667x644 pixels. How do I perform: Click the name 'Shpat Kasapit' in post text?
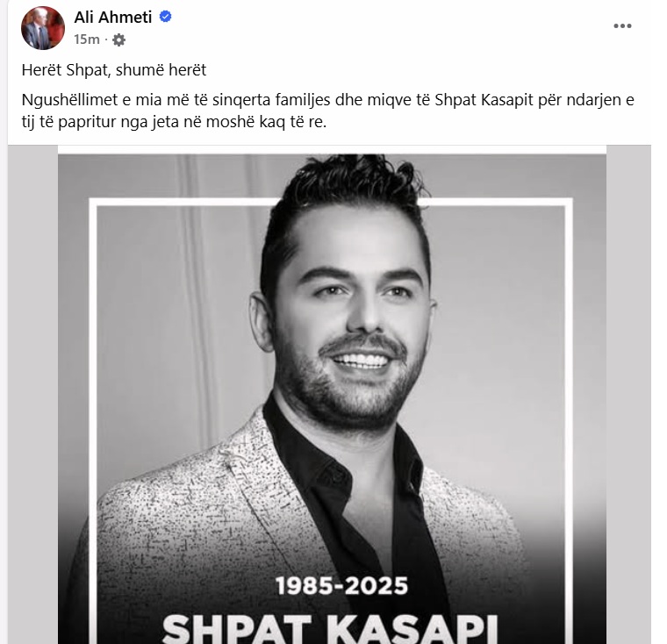(x=484, y=100)
